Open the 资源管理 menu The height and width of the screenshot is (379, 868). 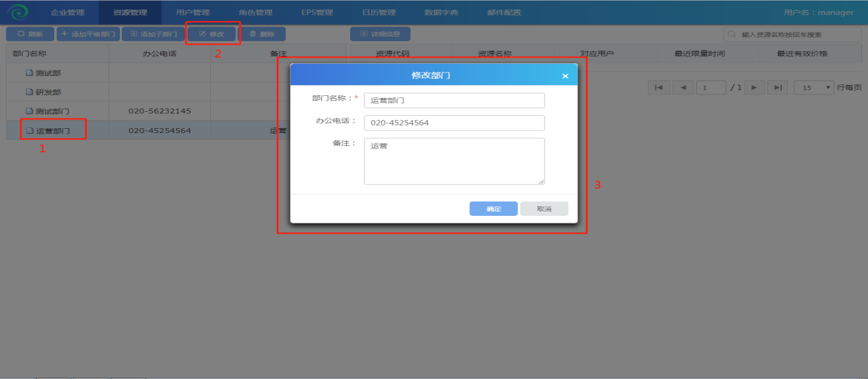coord(130,12)
